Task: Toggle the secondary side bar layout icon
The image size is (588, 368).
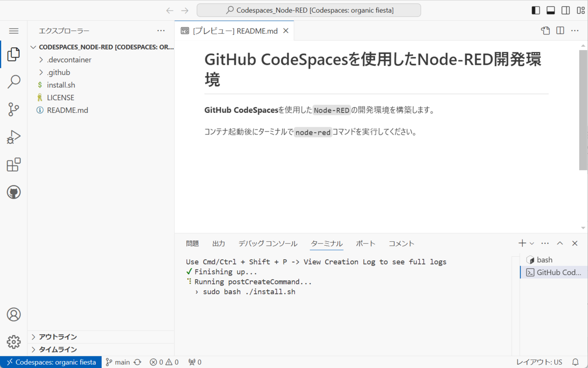Action: pyautogui.click(x=565, y=10)
